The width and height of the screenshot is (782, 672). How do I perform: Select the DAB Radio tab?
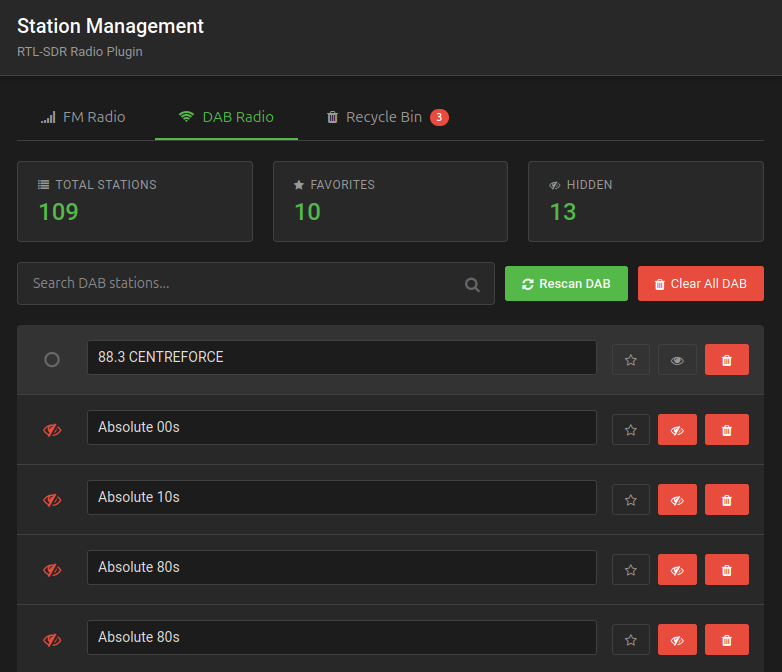pyautogui.click(x=226, y=117)
